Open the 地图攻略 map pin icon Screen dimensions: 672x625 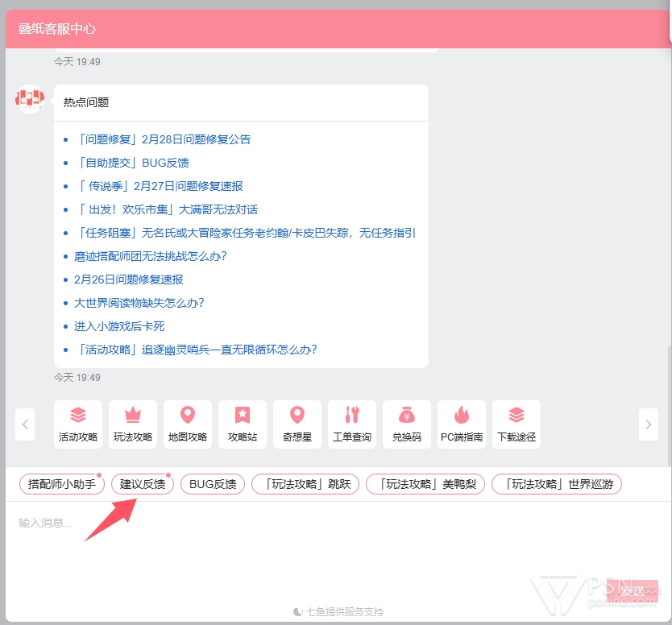tap(188, 416)
